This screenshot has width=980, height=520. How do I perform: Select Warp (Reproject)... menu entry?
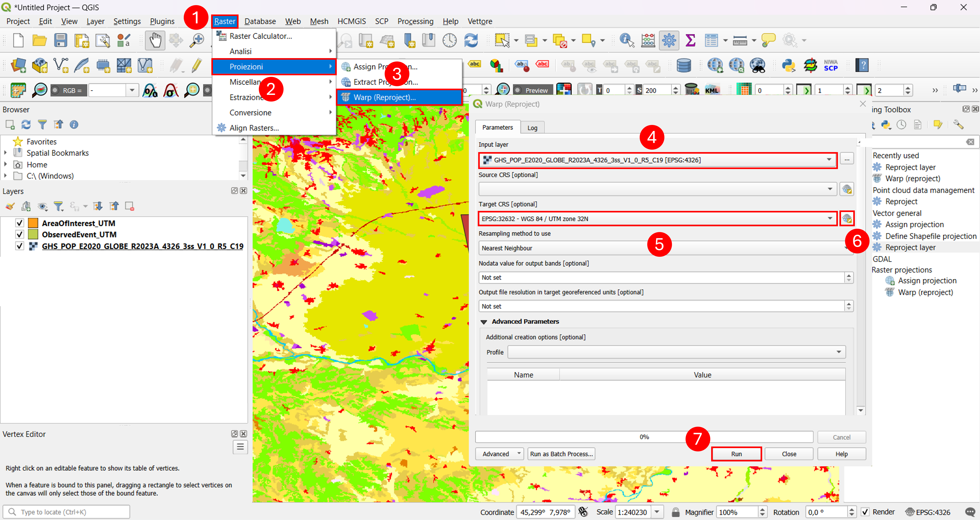point(399,97)
